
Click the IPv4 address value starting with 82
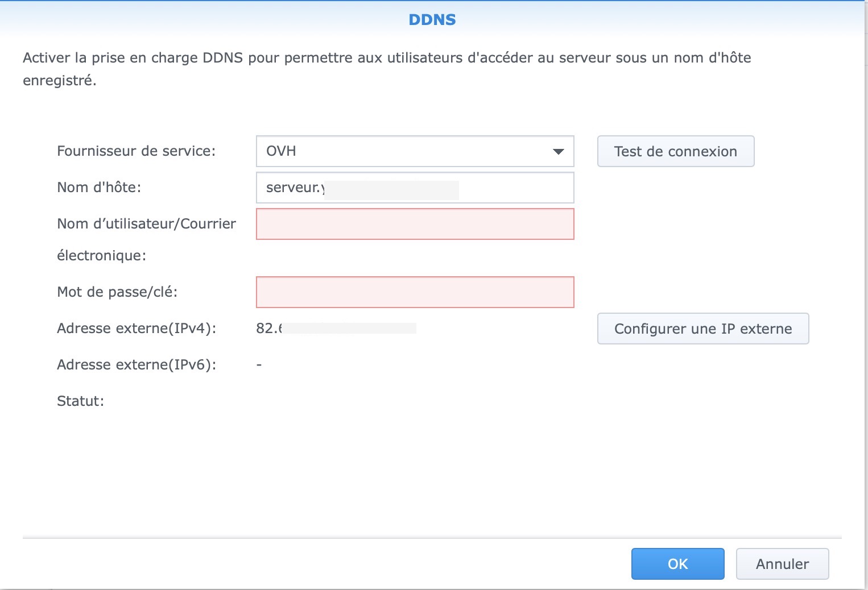269,329
